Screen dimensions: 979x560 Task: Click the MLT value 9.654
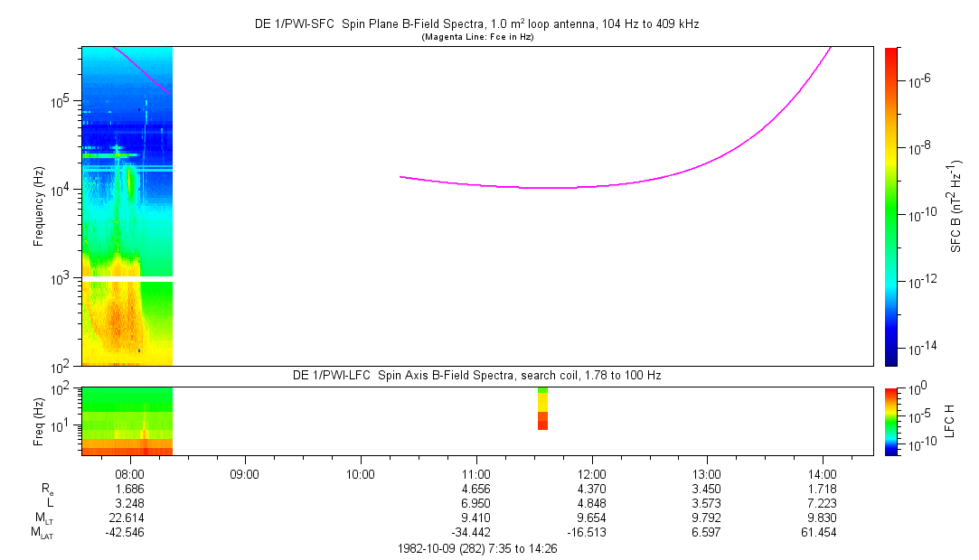591,518
